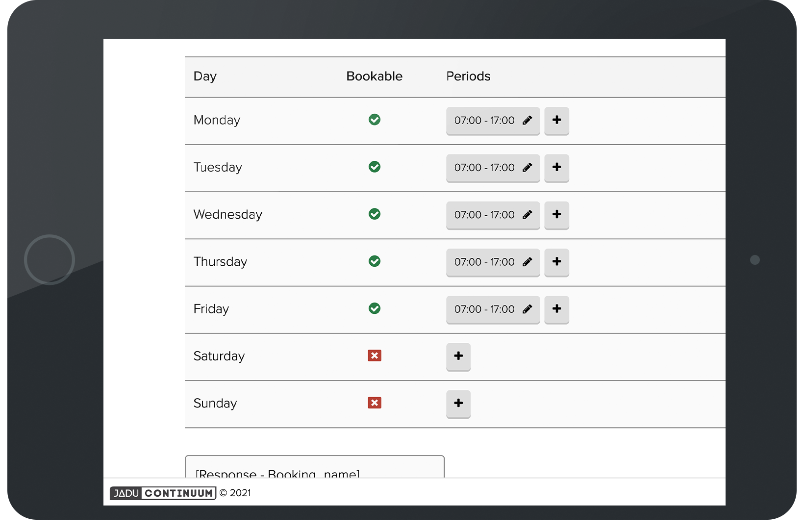
Task: Add a period for Saturday
Action: pyautogui.click(x=458, y=356)
